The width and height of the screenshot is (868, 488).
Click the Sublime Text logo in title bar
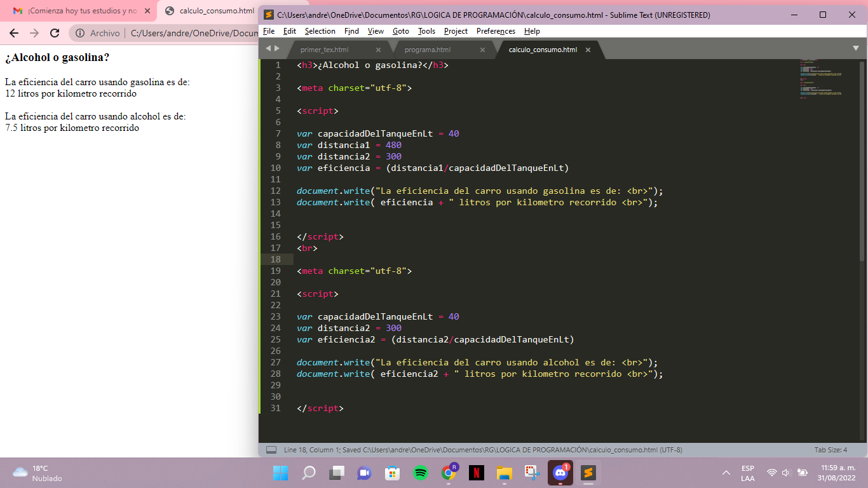tap(269, 15)
